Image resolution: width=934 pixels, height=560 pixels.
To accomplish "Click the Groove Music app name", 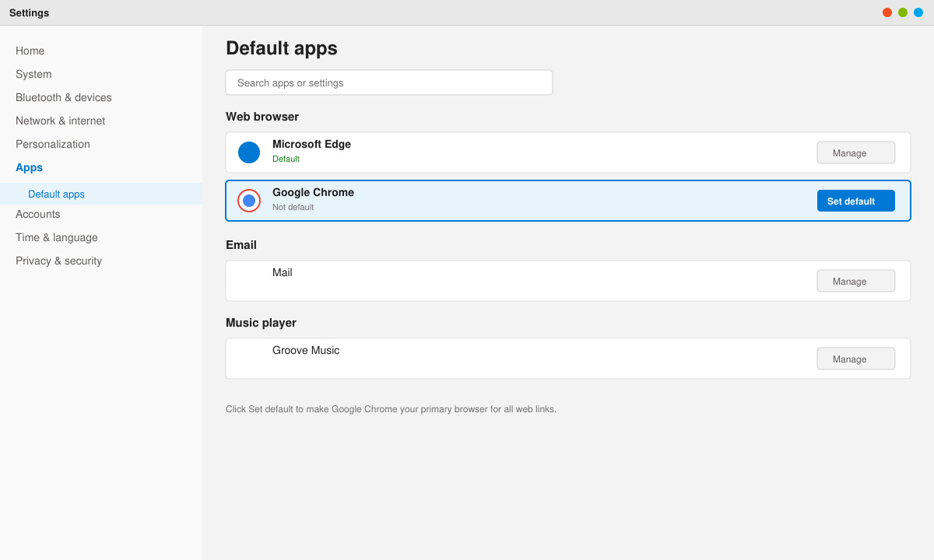I will [x=306, y=350].
